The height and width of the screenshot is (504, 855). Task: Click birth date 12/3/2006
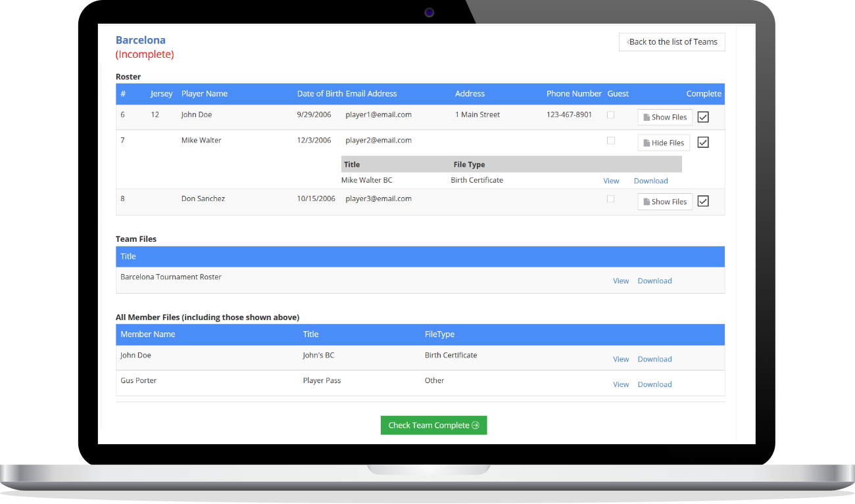(x=314, y=141)
